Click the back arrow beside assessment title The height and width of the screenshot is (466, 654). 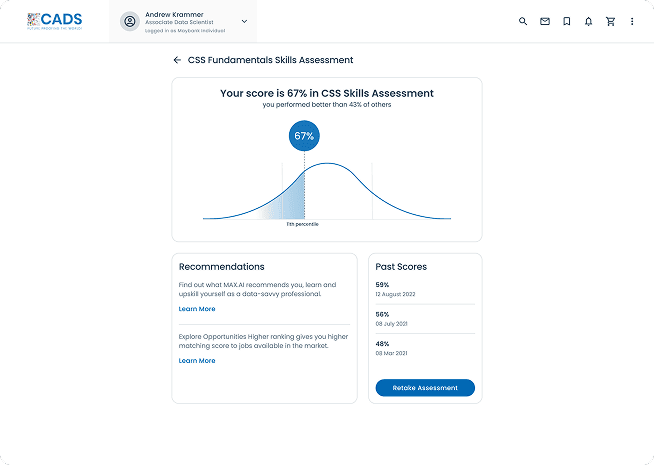[x=177, y=60]
